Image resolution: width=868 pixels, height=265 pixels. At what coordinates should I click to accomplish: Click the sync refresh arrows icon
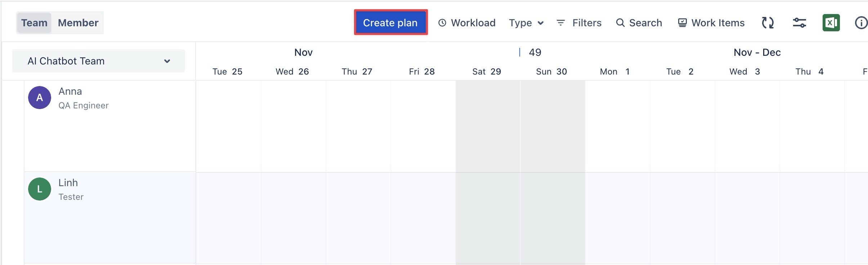point(768,23)
